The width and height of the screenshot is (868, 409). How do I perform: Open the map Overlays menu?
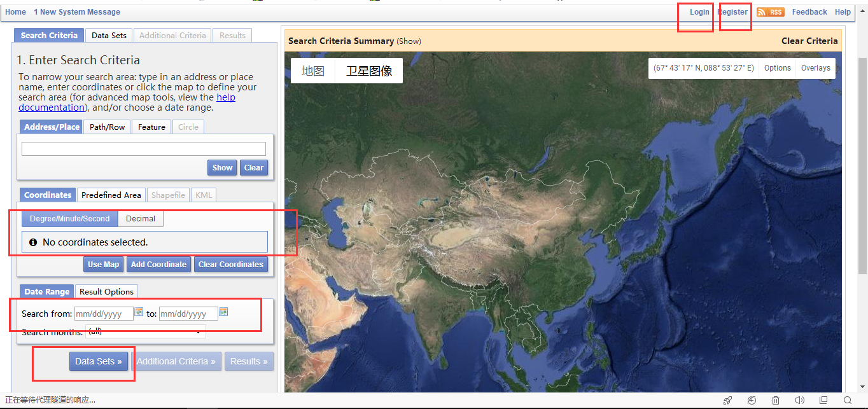click(x=815, y=67)
